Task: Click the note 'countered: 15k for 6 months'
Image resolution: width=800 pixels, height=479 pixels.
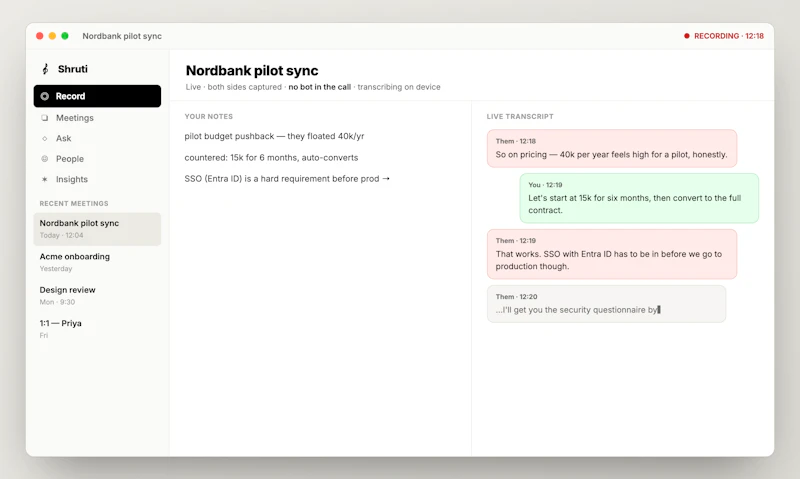Action: coord(271,158)
